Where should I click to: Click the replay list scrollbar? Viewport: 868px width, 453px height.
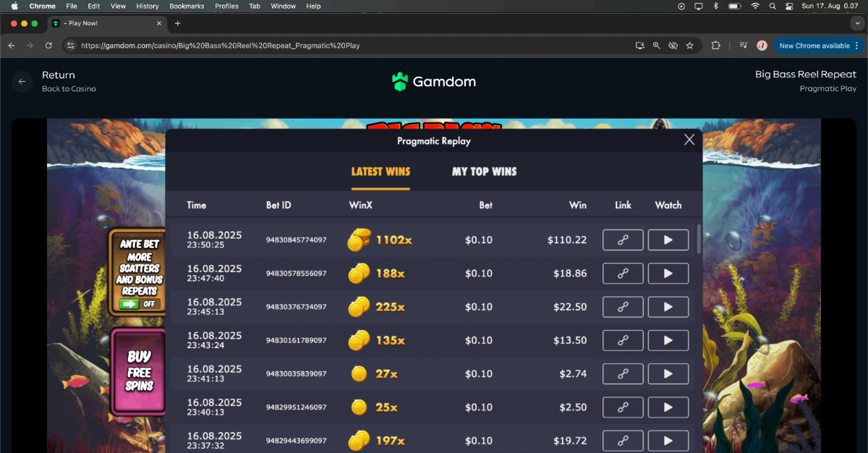[x=699, y=239]
